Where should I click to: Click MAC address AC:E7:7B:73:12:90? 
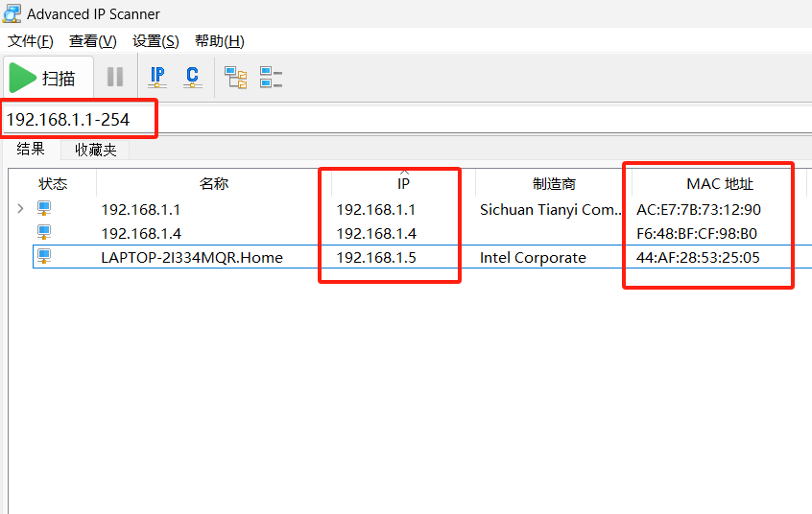tap(699, 210)
